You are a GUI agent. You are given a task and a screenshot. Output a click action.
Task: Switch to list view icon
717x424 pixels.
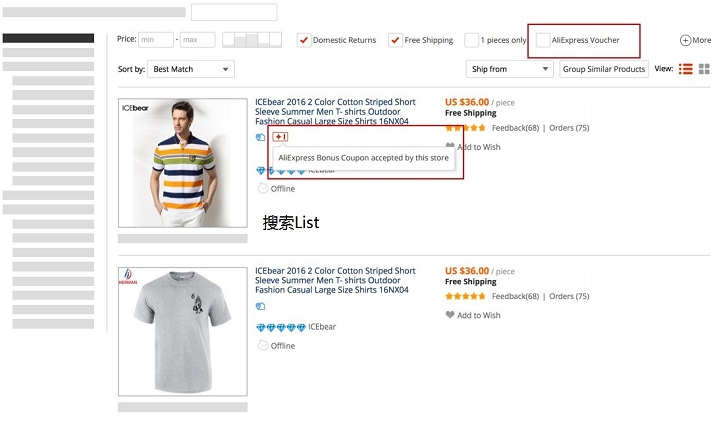coord(685,69)
